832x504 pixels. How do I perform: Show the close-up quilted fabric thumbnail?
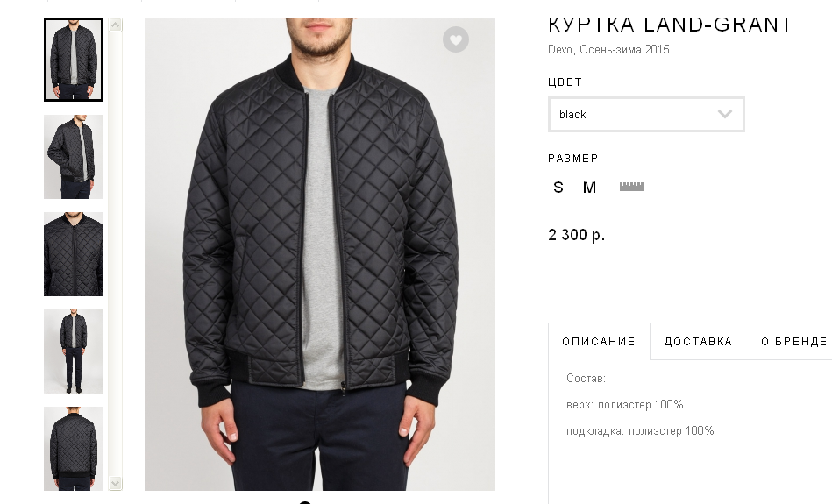[74, 254]
